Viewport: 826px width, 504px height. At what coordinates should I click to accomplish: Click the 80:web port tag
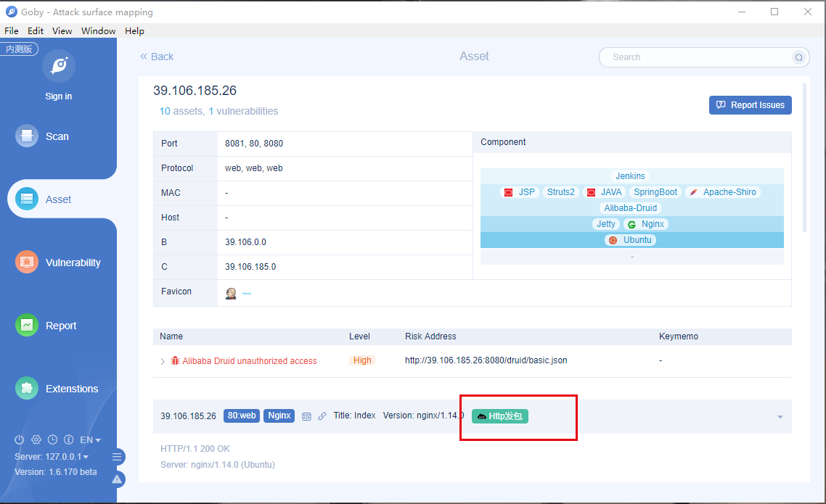(x=242, y=416)
